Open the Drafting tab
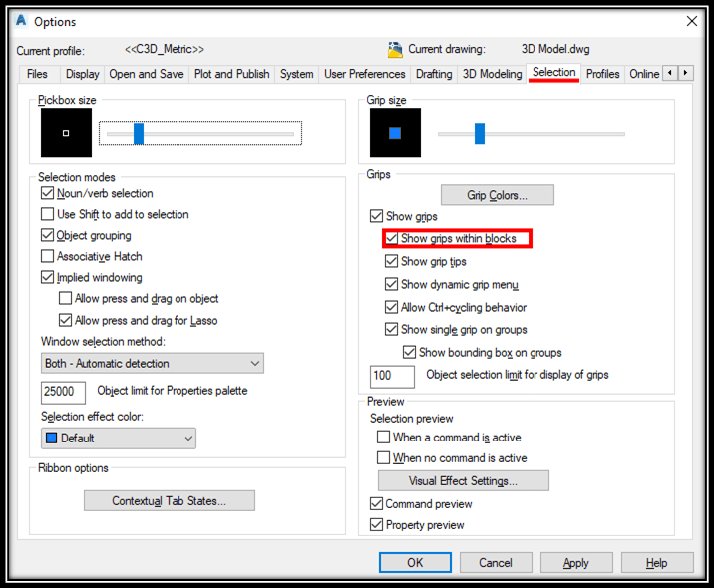The width and height of the screenshot is (714, 588). [434, 74]
